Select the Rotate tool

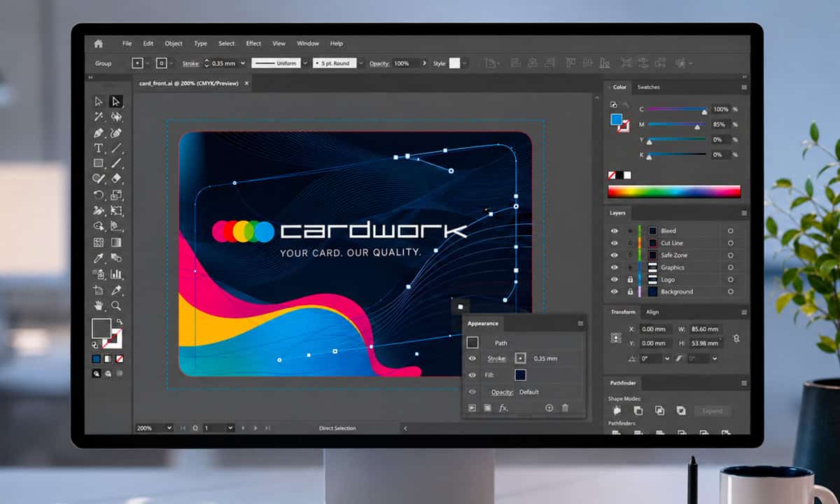tap(99, 195)
